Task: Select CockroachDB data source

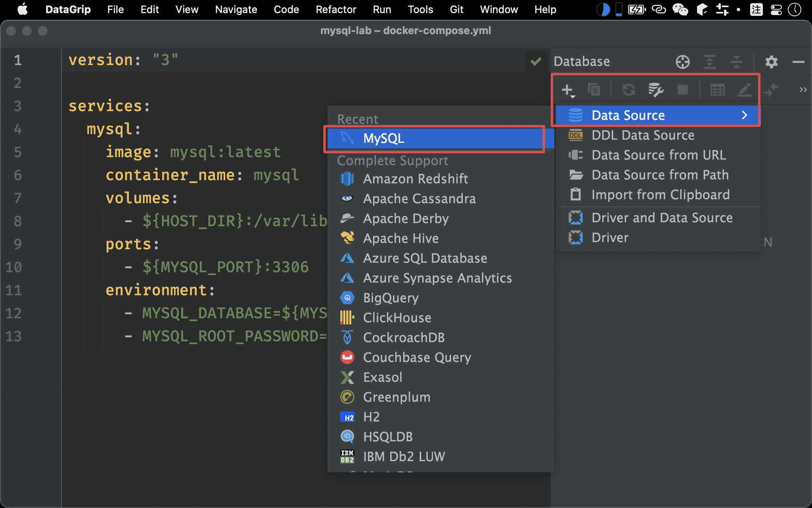Action: pyautogui.click(x=440, y=337)
